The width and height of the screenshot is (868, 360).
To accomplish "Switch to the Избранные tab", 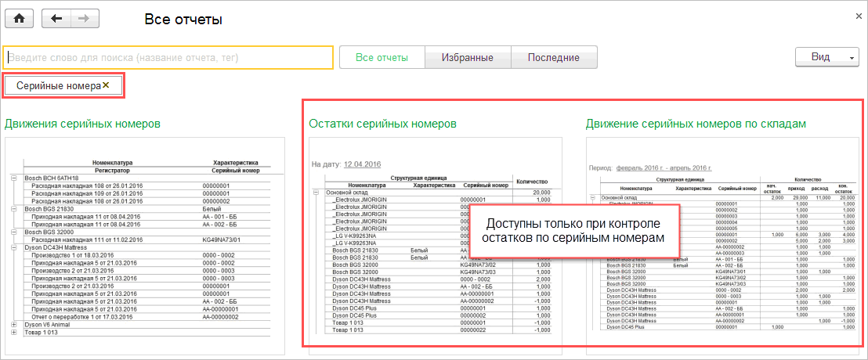I will [x=468, y=57].
